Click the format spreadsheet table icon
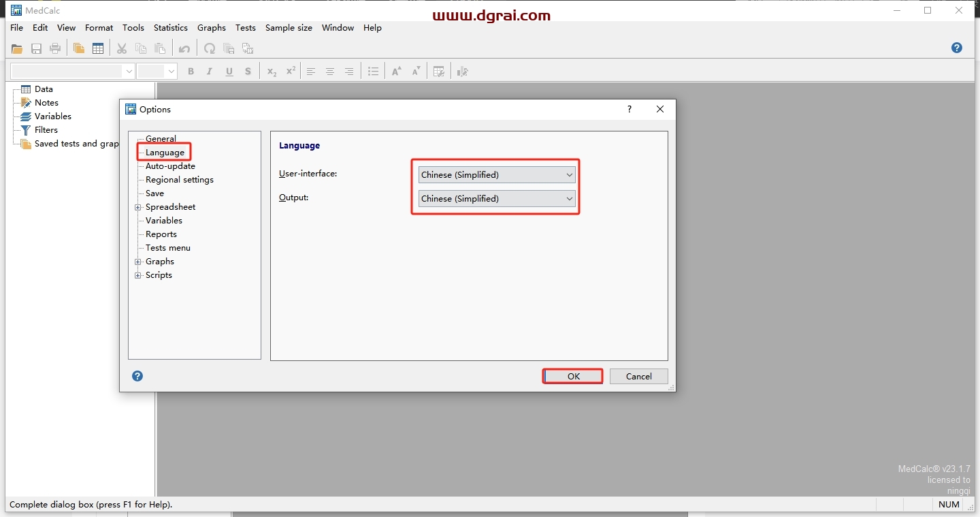The width and height of the screenshot is (980, 517). (439, 72)
